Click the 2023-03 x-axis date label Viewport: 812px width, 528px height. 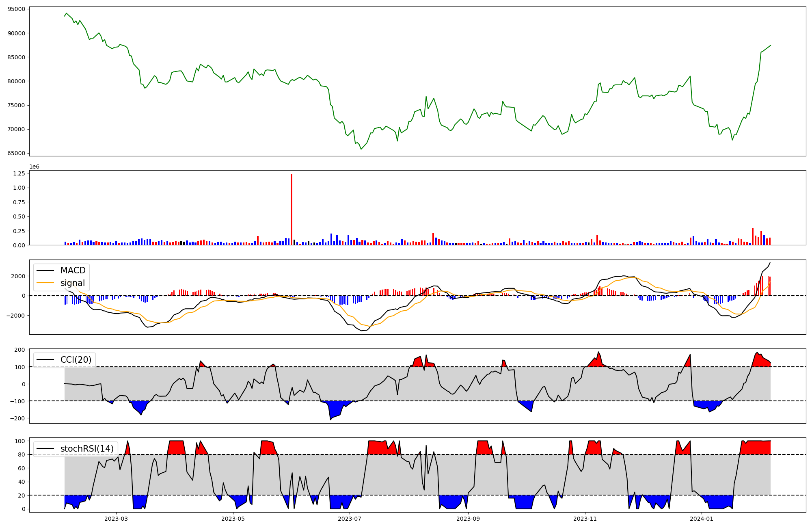pyautogui.click(x=116, y=519)
